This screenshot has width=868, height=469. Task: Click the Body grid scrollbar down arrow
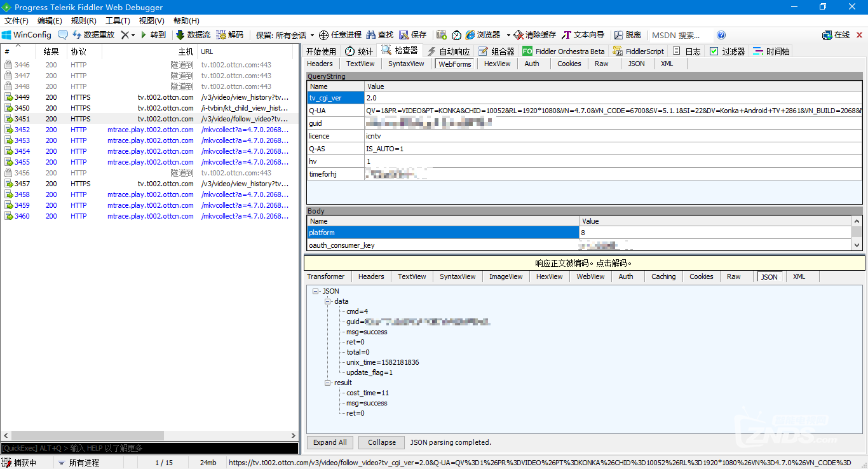pos(857,245)
